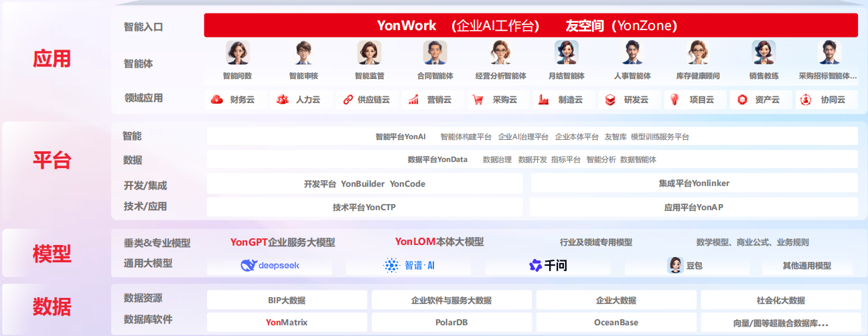Click the YonCode text
The image size is (868, 336).
tap(407, 183)
